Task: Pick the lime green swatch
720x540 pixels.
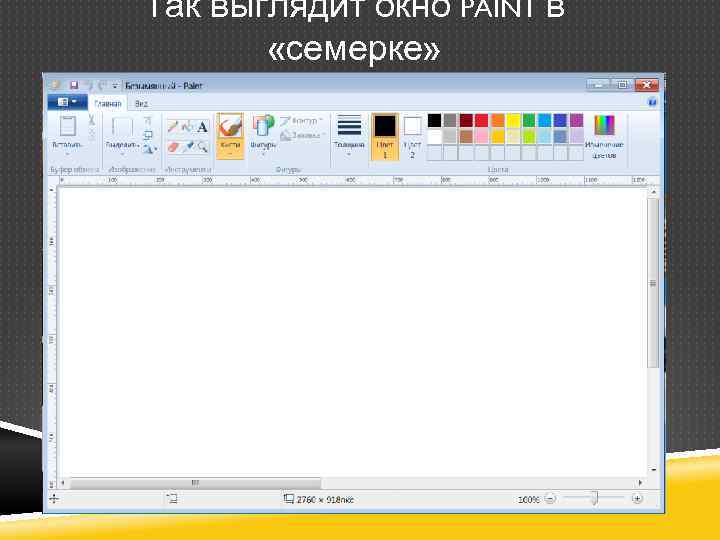Action: click(529, 136)
